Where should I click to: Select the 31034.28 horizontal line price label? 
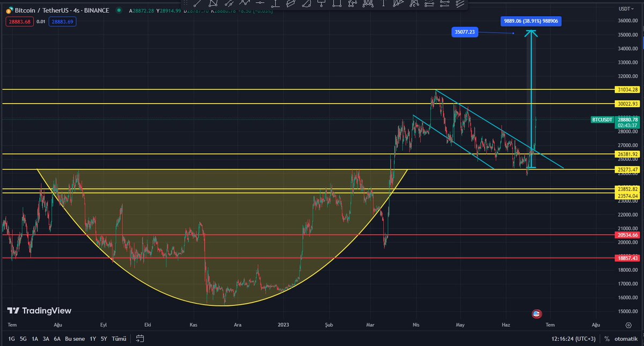628,90
